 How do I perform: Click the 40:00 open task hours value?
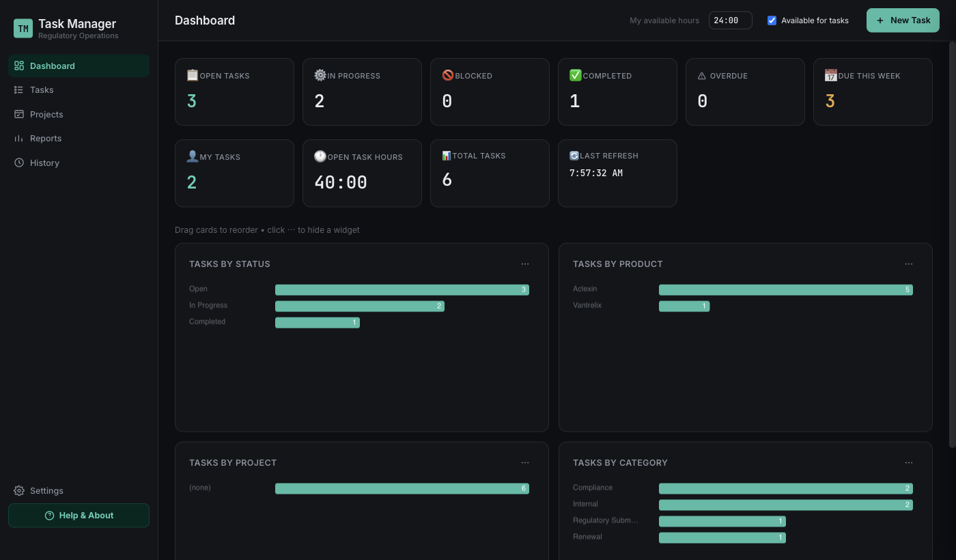(341, 182)
